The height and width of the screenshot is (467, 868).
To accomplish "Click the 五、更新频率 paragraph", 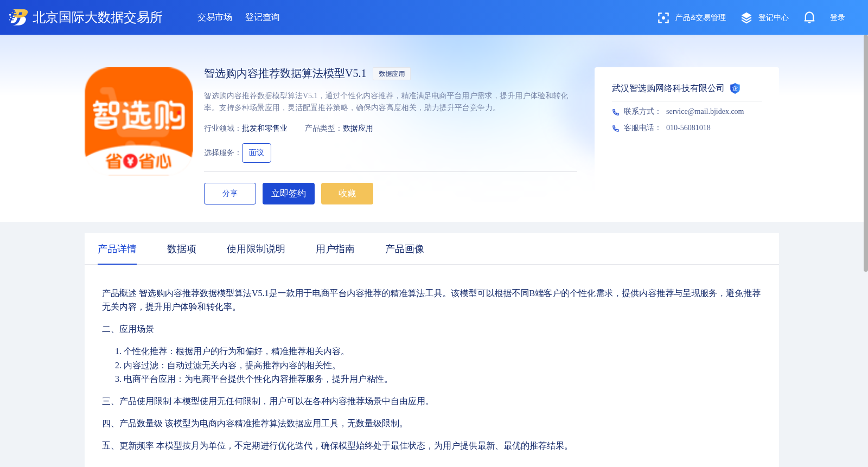I will [337, 446].
